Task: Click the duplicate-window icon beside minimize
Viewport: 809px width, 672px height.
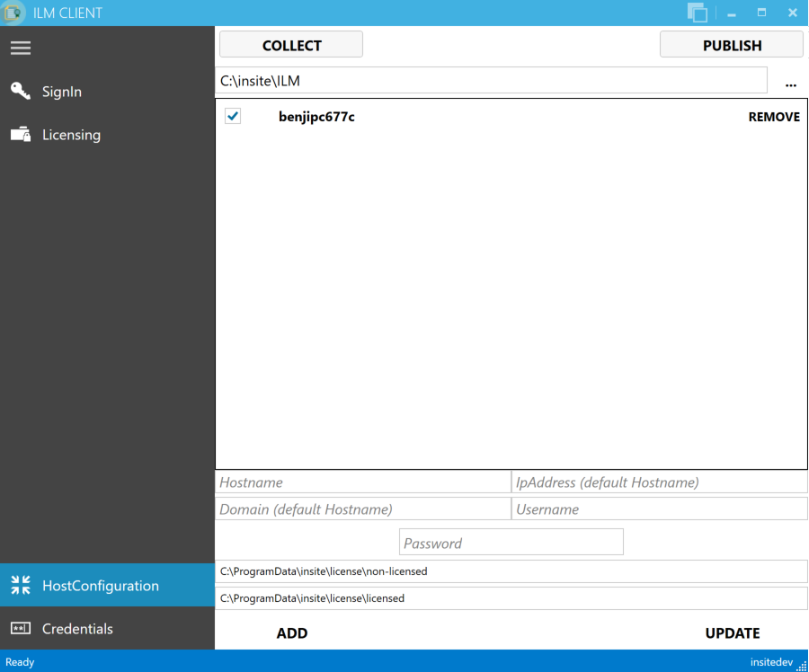Action: pyautogui.click(x=698, y=13)
